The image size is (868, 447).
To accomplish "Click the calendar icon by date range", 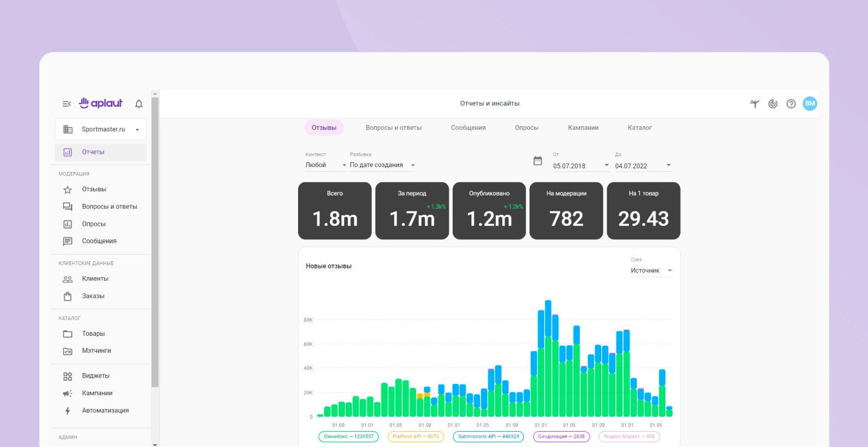I will pos(538,161).
